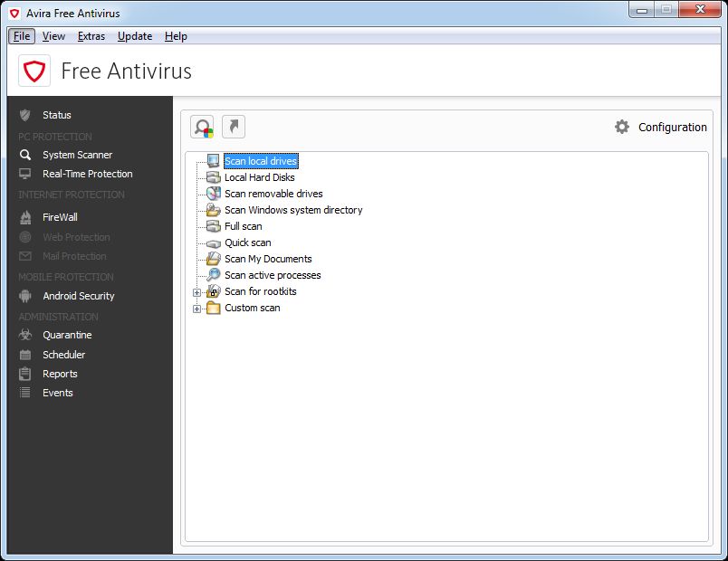Open Android Security section
The width and height of the screenshot is (728, 561).
tap(79, 296)
